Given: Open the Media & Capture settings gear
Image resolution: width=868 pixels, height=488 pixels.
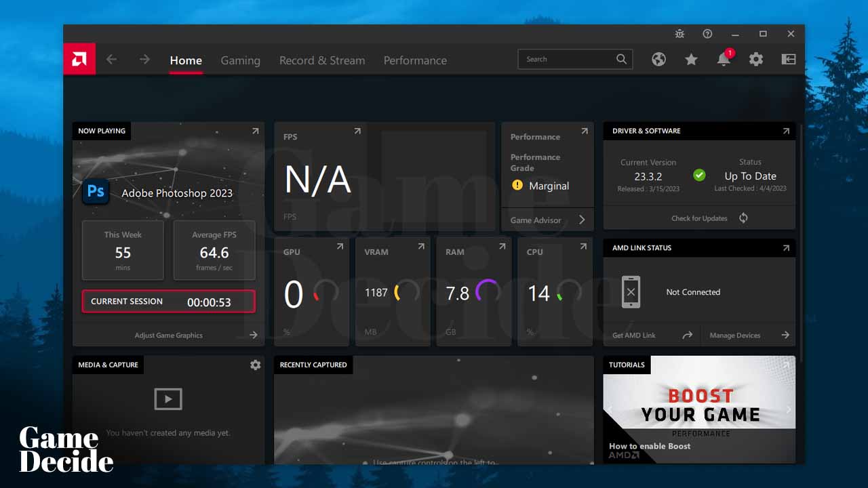Looking at the screenshot, I should (255, 365).
